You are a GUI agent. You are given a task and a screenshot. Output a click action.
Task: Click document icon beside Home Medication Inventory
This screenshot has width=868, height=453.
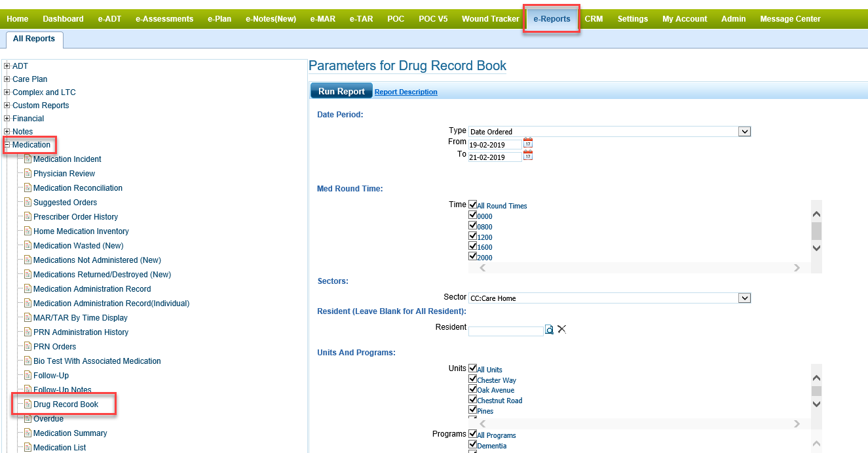[28, 231]
